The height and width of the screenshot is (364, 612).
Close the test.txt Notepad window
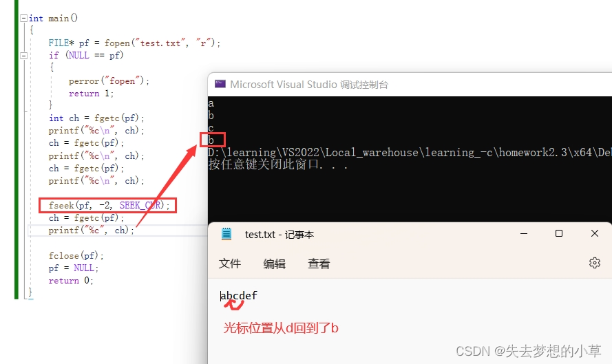click(x=594, y=233)
